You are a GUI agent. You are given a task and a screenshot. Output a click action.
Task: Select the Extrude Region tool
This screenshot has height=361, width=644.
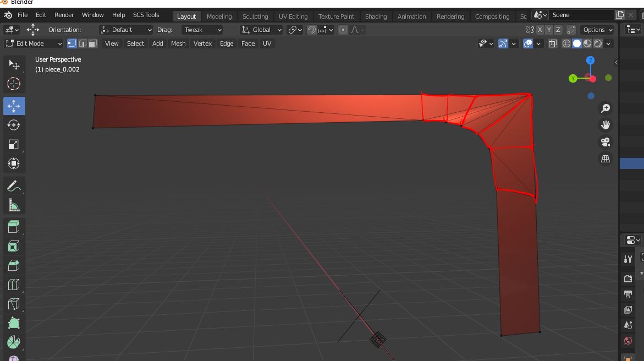(x=14, y=227)
